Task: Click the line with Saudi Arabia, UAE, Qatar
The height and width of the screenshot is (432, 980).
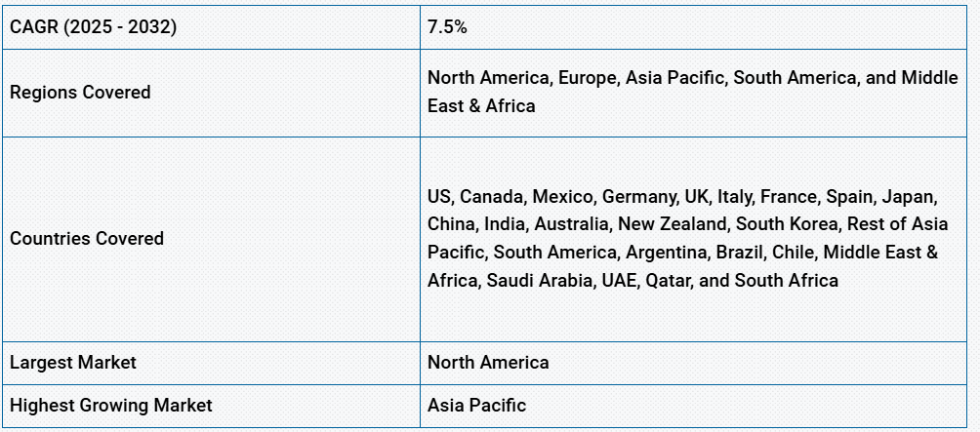Action: point(633,280)
